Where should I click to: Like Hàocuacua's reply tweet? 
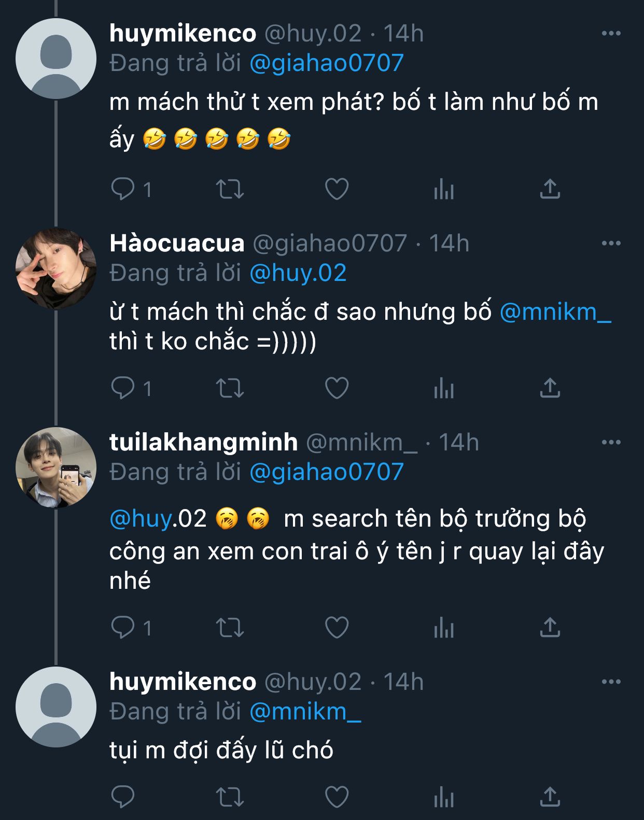tap(337, 388)
